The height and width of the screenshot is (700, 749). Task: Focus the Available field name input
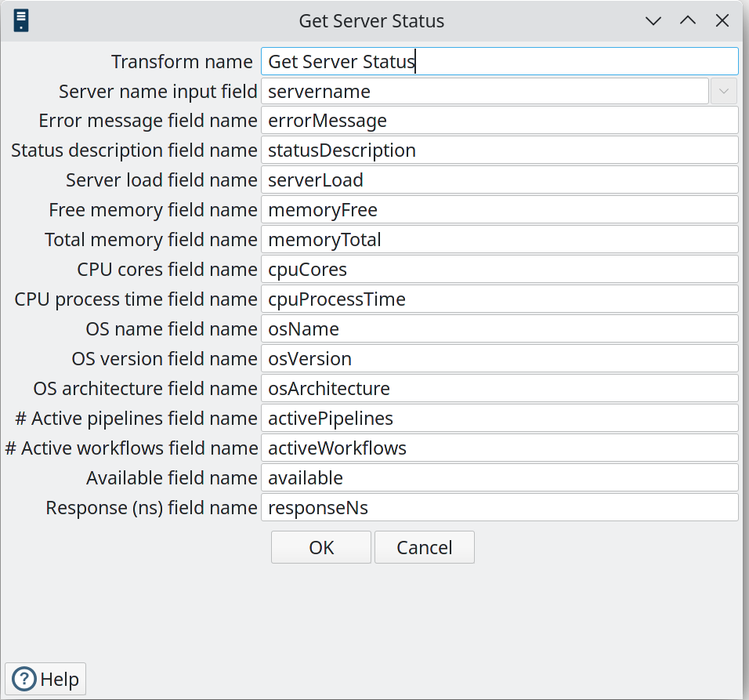tap(499, 478)
